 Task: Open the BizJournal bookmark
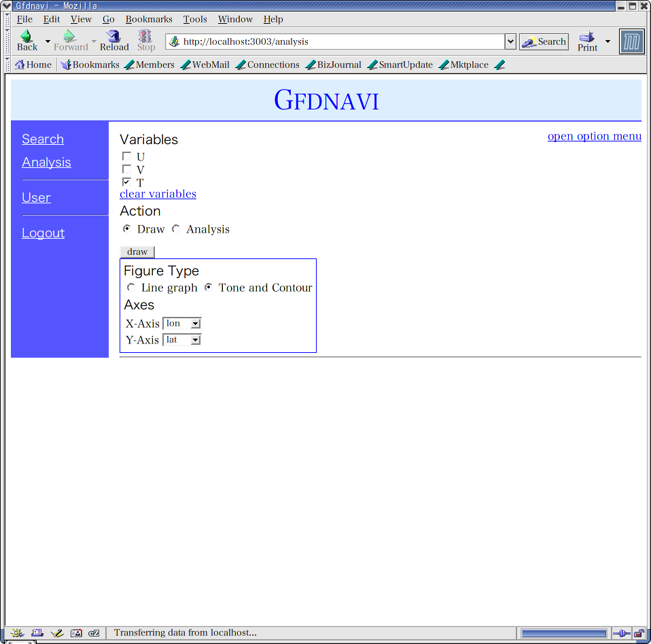coord(334,65)
